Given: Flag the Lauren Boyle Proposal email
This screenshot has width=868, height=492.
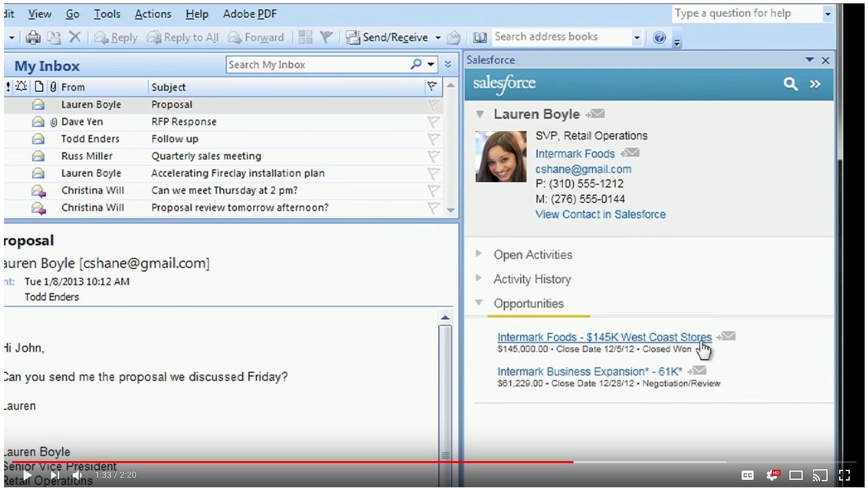Looking at the screenshot, I should pyautogui.click(x=434, y=105).
